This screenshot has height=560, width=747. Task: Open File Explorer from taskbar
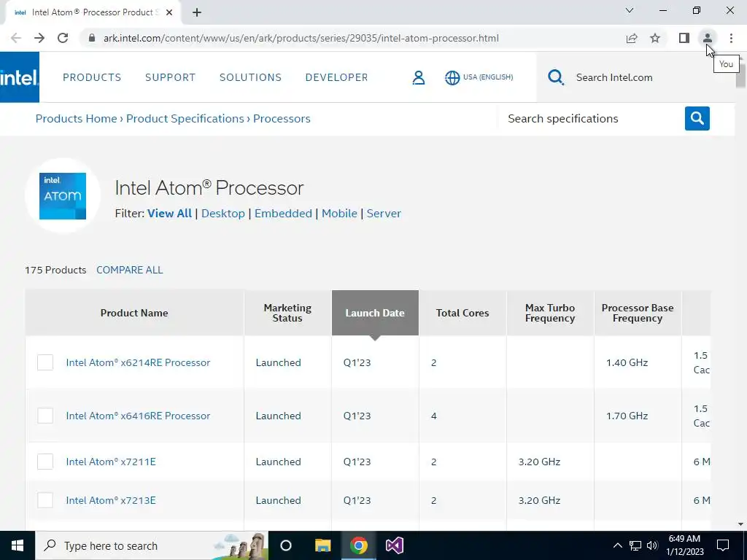click(x=322, y=545)
